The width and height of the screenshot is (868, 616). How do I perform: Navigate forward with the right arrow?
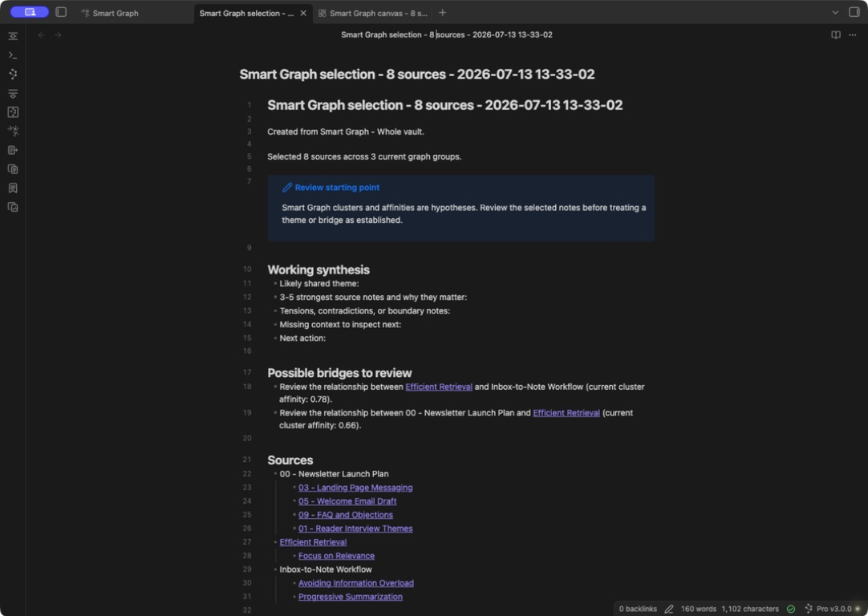coord(58,34)
